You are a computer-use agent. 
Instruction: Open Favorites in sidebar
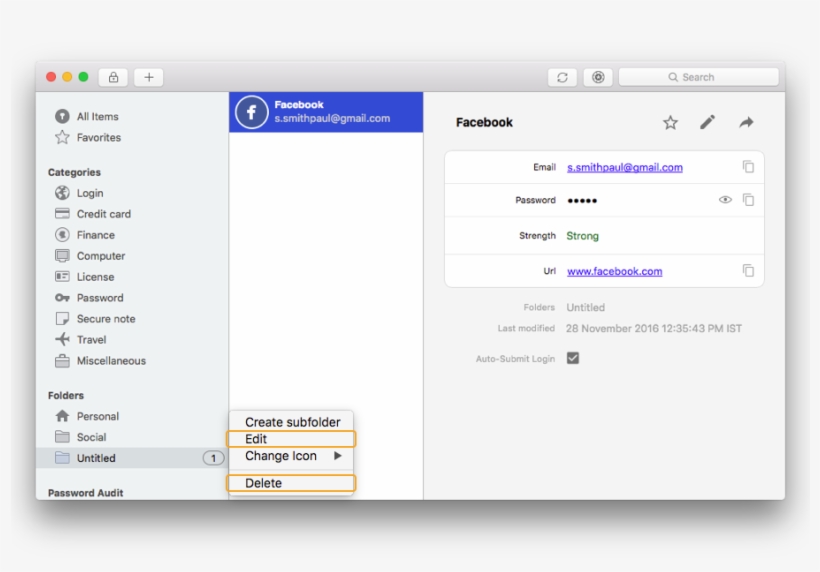[x=98, y=138]
